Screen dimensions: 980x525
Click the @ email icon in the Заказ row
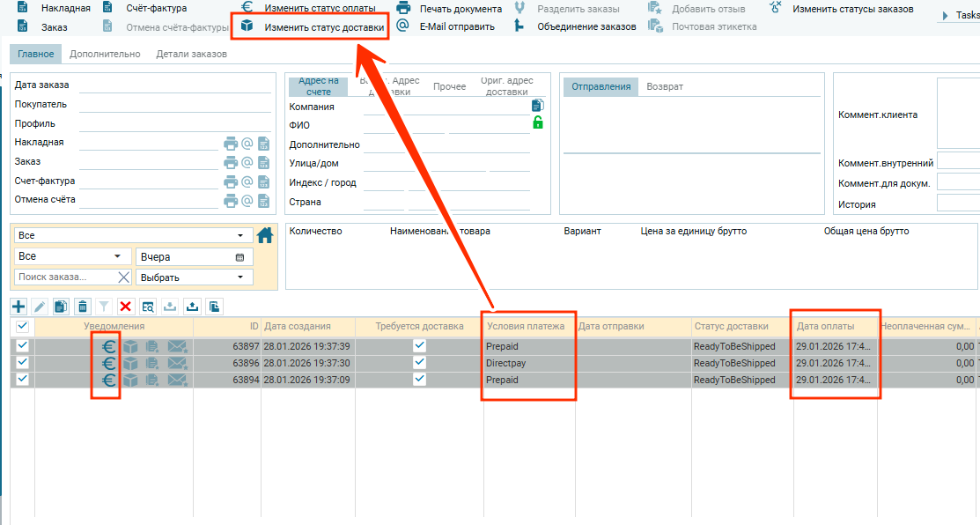pos(247,162)
